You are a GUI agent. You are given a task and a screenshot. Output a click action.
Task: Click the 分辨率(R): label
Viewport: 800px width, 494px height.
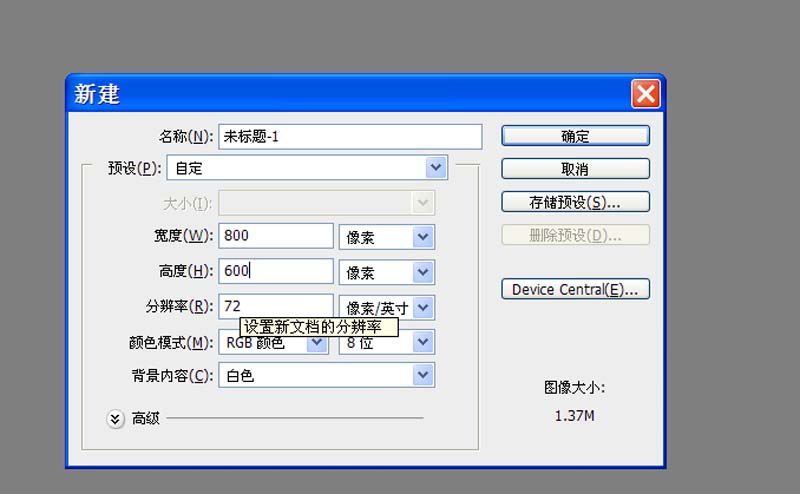pos(179,306)
